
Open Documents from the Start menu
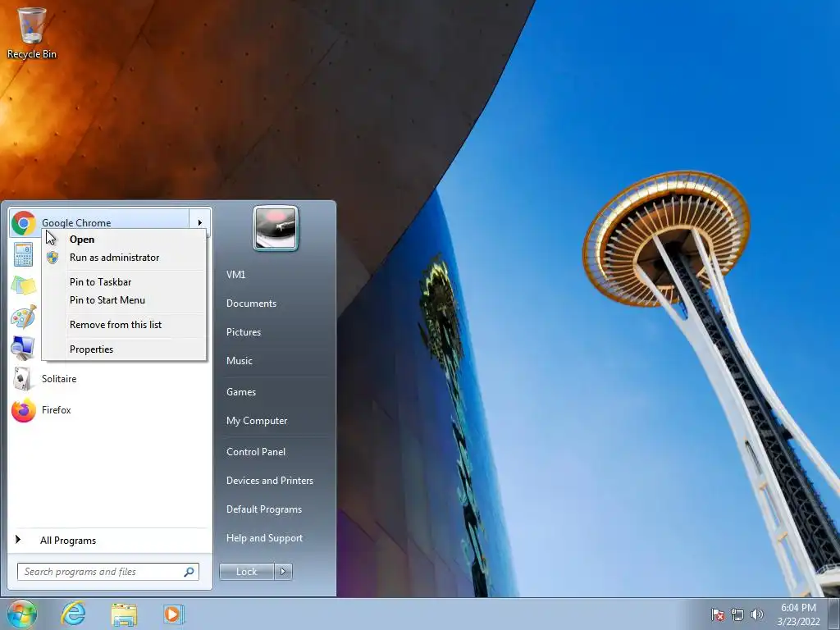[251, 304]
